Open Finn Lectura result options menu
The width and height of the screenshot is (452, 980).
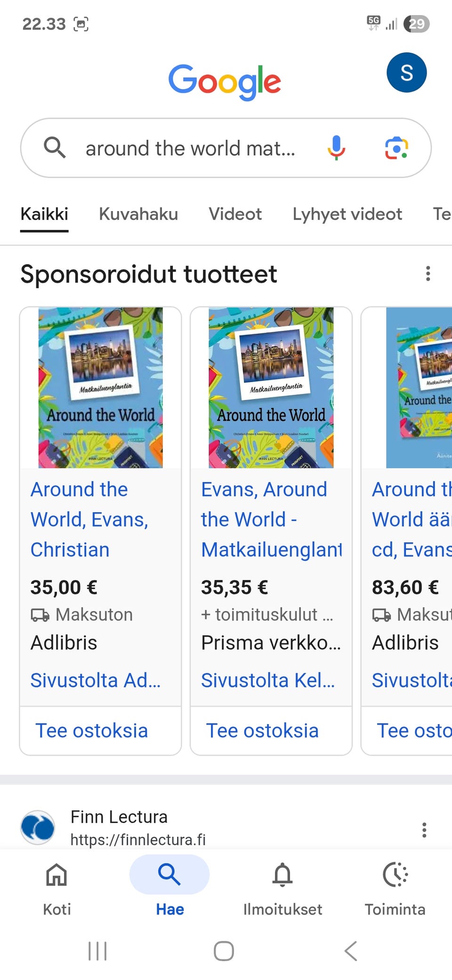[424, 830]
